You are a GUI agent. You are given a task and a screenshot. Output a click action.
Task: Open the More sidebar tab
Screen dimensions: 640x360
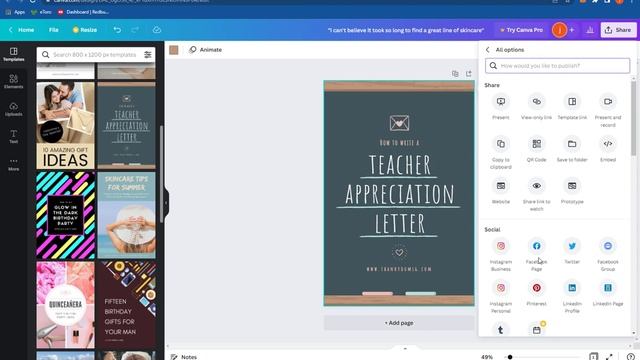pyautogui.click(x=13, y=164)
